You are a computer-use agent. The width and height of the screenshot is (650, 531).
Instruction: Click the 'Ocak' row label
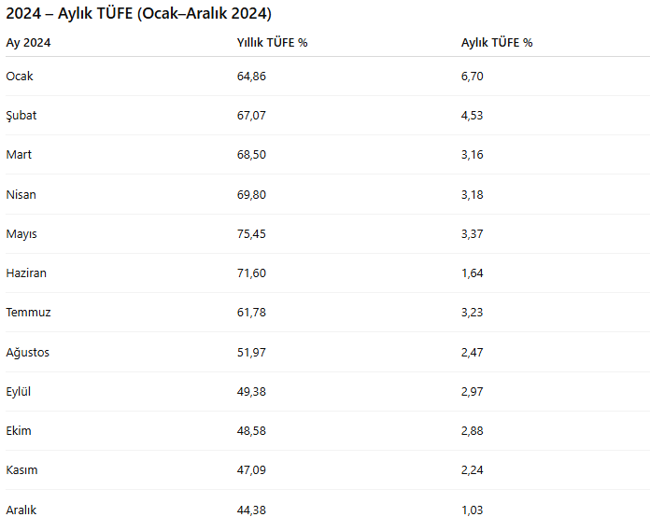coord(20,76)
